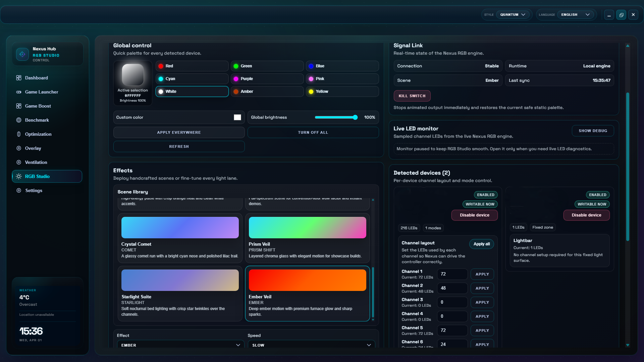Open the Style Quantum dropdown
This screenshot has height=362, width=644.
click(513, 15)
